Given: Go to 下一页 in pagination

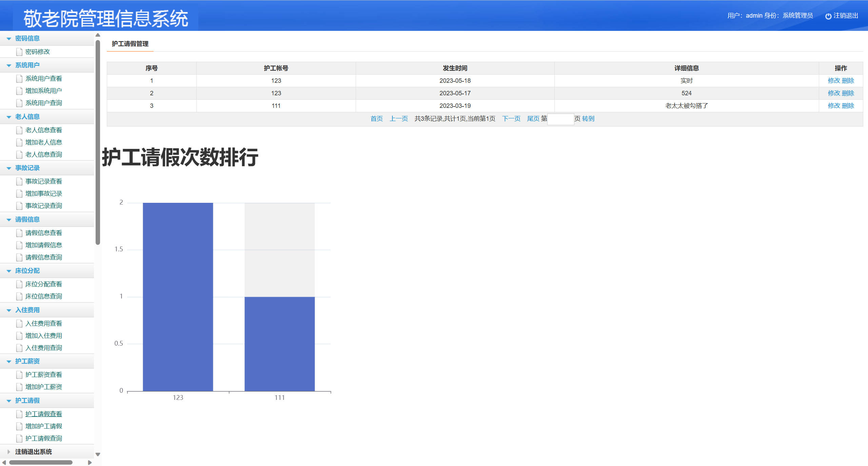Looking at the screenshot, I should tap(511, 119).
